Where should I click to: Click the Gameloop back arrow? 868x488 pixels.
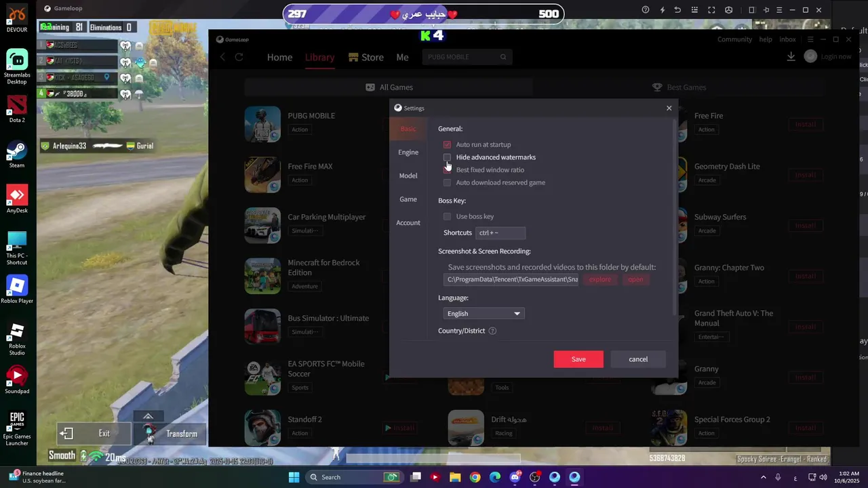click(x=222, y=57)
